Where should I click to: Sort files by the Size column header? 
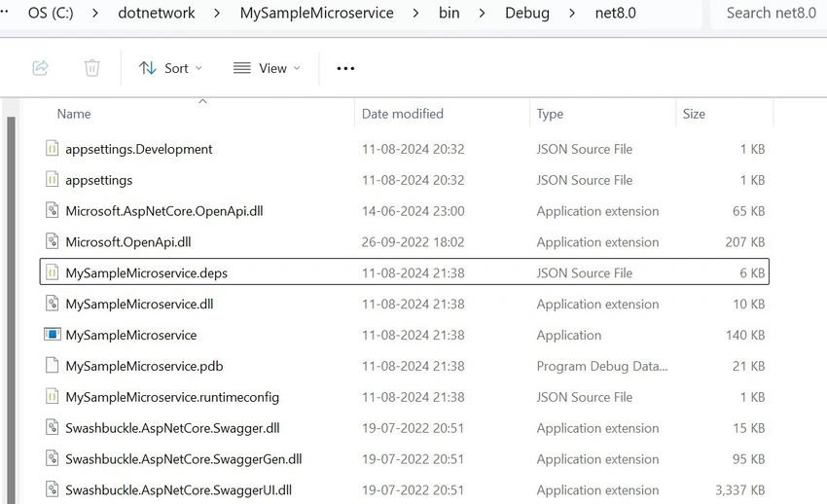[694, 113]
